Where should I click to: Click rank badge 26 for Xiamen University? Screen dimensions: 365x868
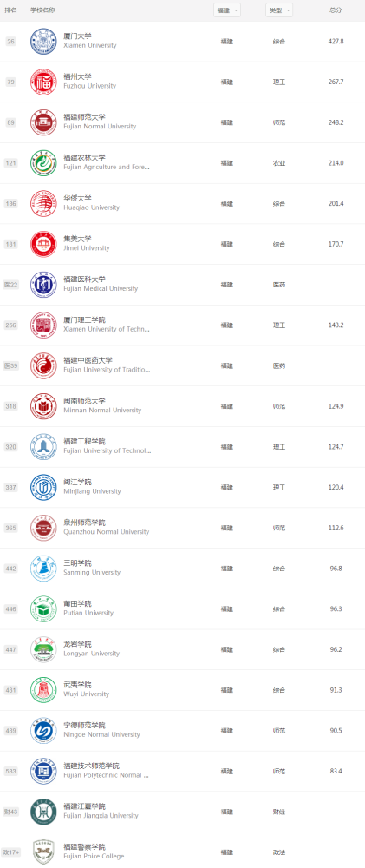coord(11,42)
